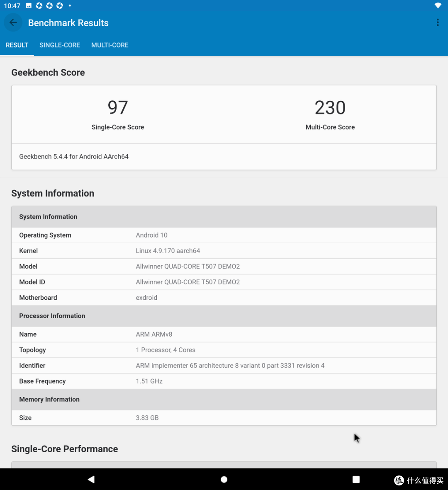Tap the image notification icon in status bar
Image resolution: width=448 pixels, height=490 pixels.
click(x=29, y=5)
